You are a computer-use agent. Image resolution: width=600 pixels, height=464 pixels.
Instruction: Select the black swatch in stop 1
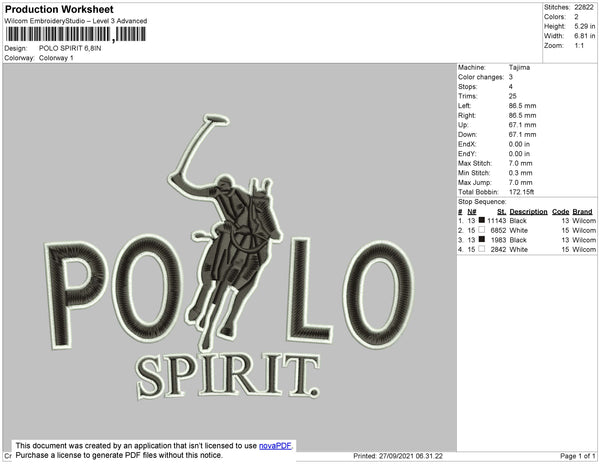pyautogui.click(x=482, y=220)
